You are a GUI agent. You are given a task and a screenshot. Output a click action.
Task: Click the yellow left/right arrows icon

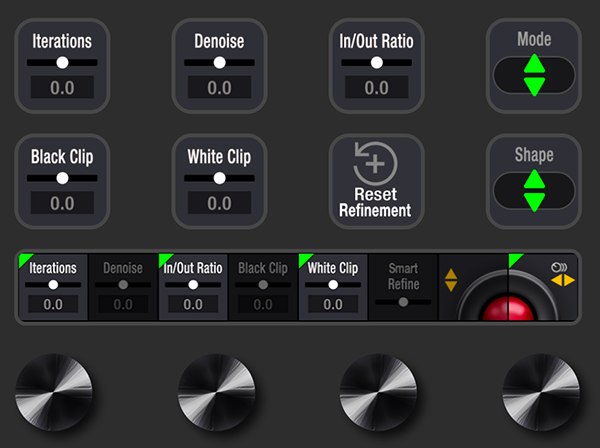[563, 280]
